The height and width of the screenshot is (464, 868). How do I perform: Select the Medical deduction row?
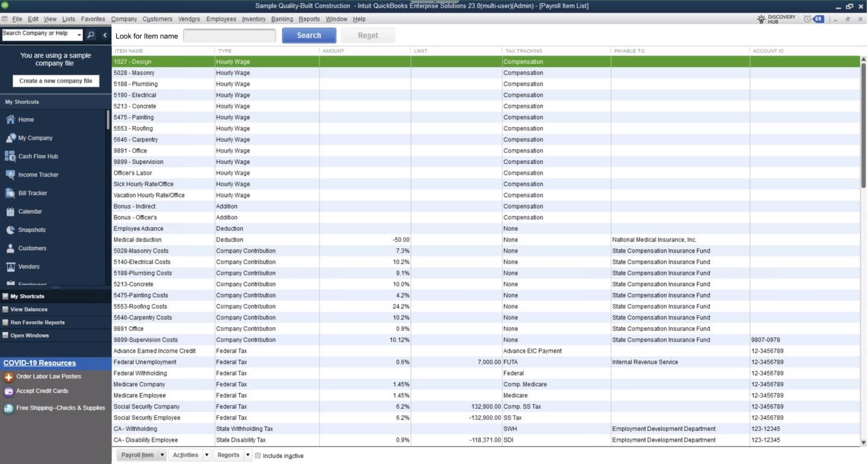point(486,240)
